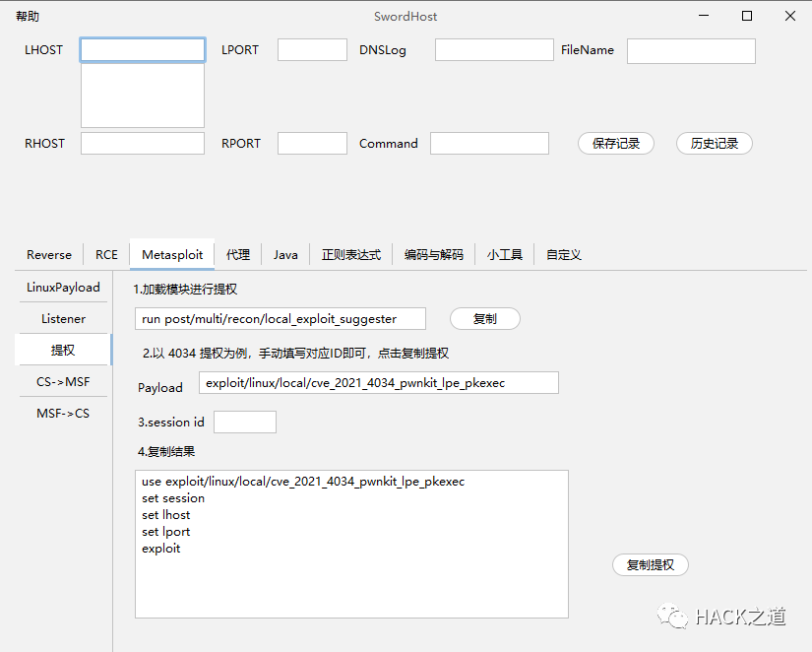Click the 复制提权 copy button
The width and height of the screenshot is (812, 652).
[651, 565]
